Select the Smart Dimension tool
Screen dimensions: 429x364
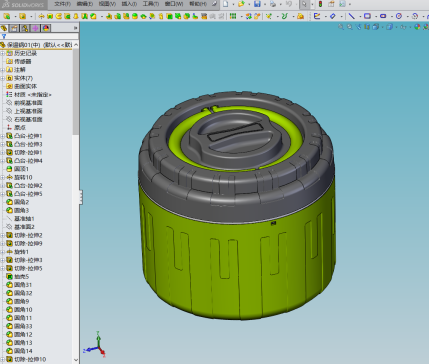click(x=333, y=16)
